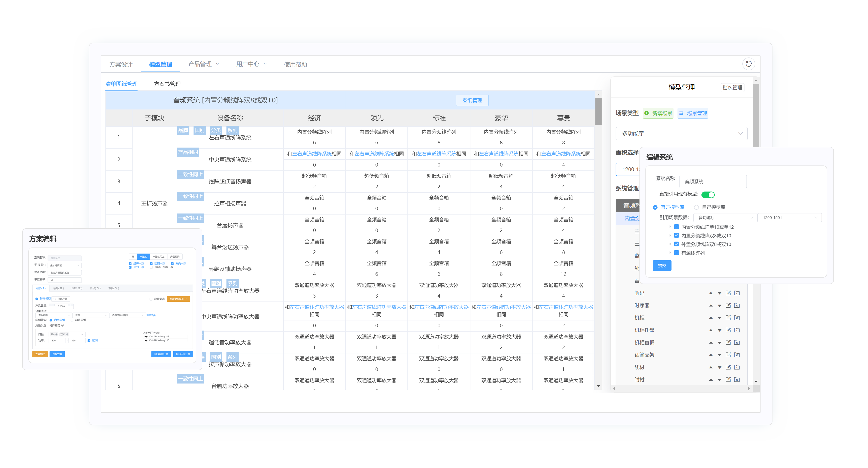Click table vertical scrollbar thumb
Viewport: 868px width, 468px height.
598,111
